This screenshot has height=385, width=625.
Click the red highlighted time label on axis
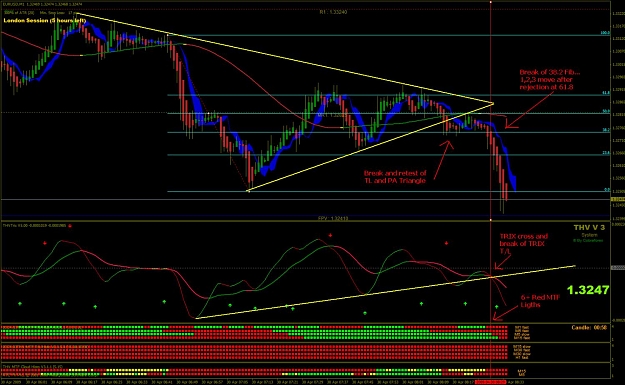[x=491, y=382]
